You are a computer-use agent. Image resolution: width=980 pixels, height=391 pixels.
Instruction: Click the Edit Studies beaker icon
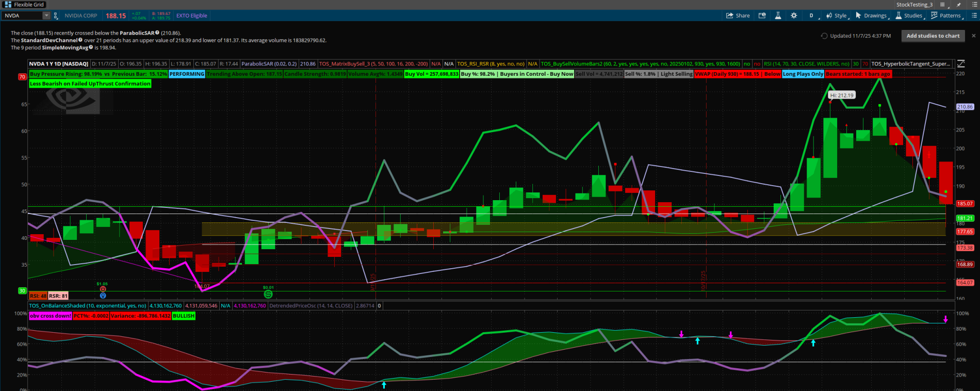pos(778,15)
